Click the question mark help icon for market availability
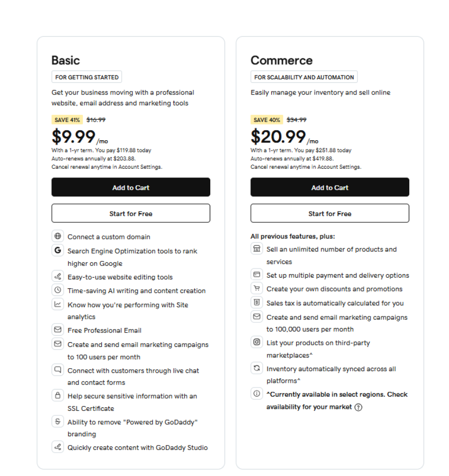The height and width of the screenshot is (476, 449). 358,407
